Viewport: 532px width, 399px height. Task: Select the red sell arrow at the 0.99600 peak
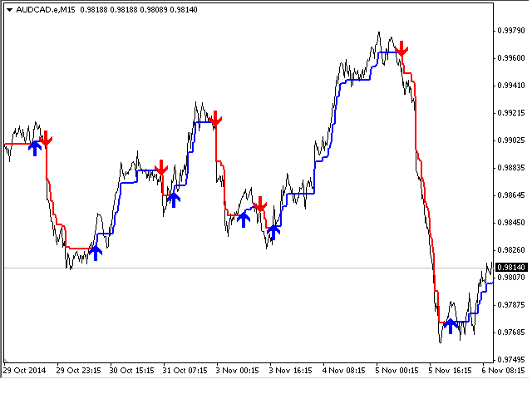point(401,48)
